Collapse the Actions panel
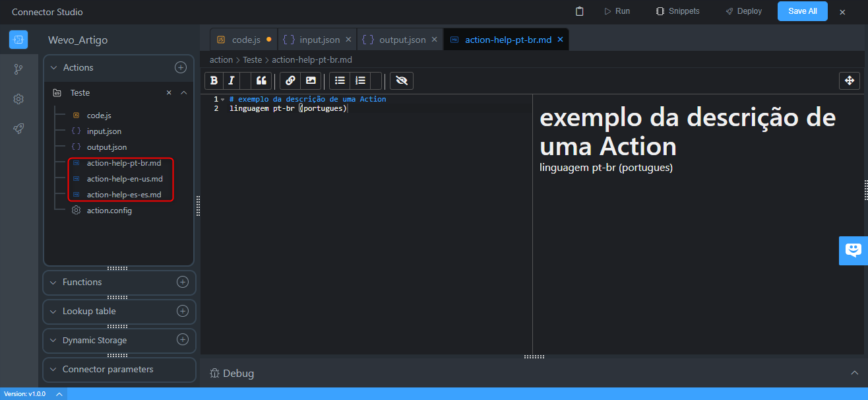868x400 pixels. 53,68
